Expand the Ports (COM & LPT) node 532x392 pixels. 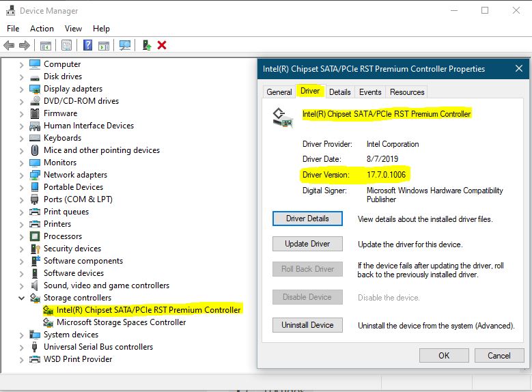(21, 200)
